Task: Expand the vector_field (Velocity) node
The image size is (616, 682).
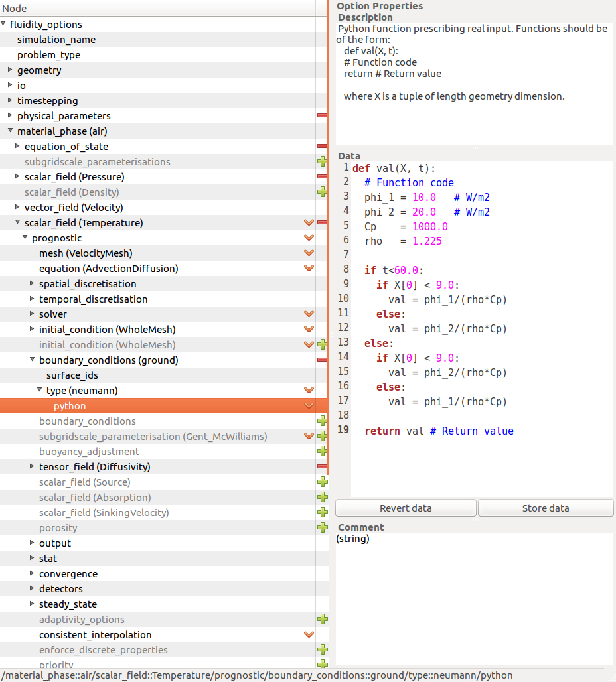Action: click(x=17, y=206)
